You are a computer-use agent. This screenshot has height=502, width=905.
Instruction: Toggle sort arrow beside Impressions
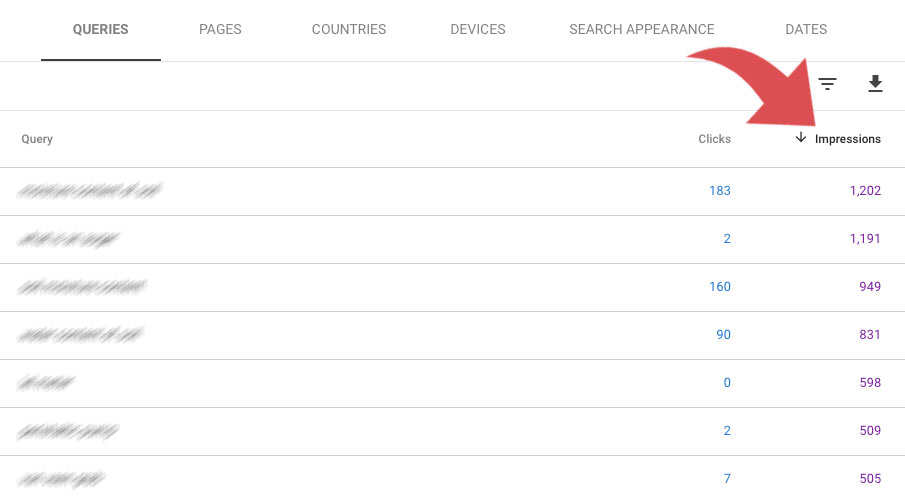801,137
